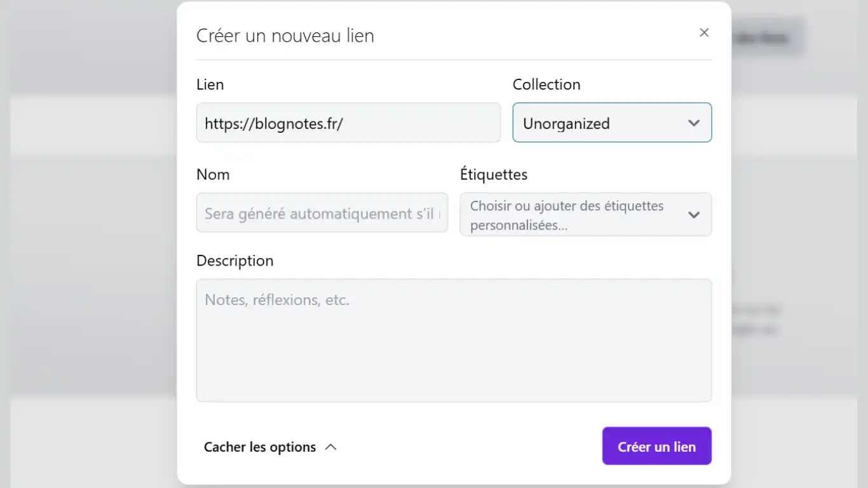Screen dimensions: 868x488
Task: Open the Étiquettes tag selector
Action: click(572, 215)
